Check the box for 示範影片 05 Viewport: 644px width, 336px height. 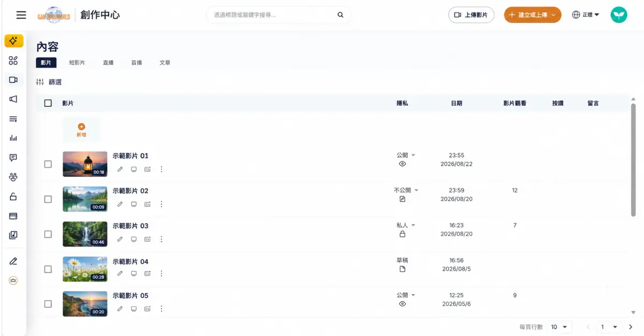[x=48, y=304]
